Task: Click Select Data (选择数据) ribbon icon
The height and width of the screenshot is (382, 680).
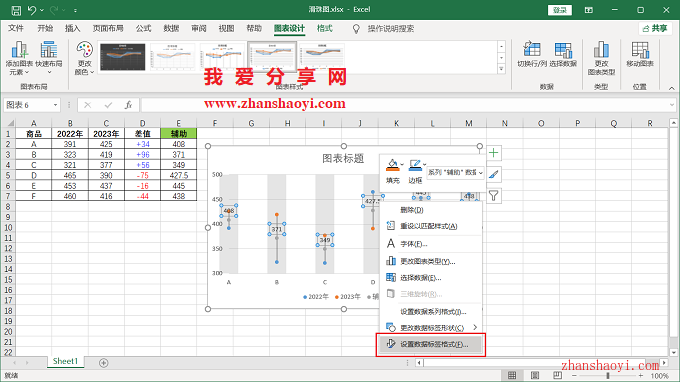Action: 563,55
